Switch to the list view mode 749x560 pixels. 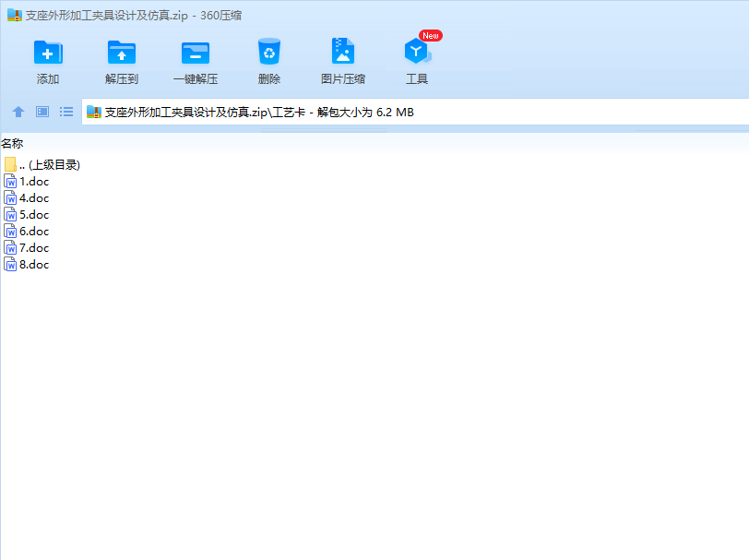click(66, 112)
